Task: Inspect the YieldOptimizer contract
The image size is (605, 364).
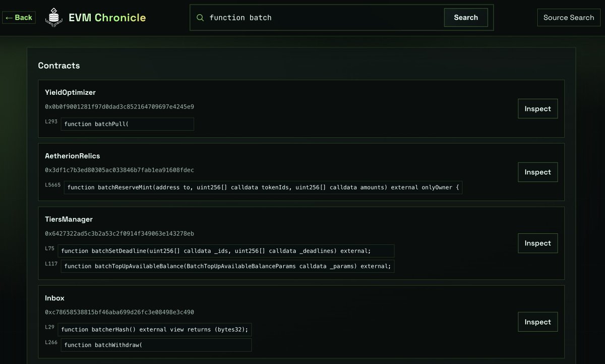Action: point(538,109)
